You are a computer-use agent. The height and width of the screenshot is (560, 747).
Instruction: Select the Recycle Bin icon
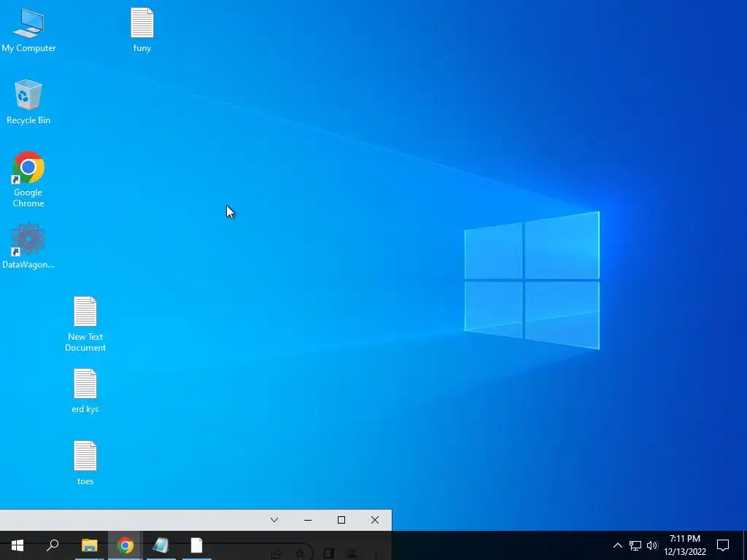[28, 102]
